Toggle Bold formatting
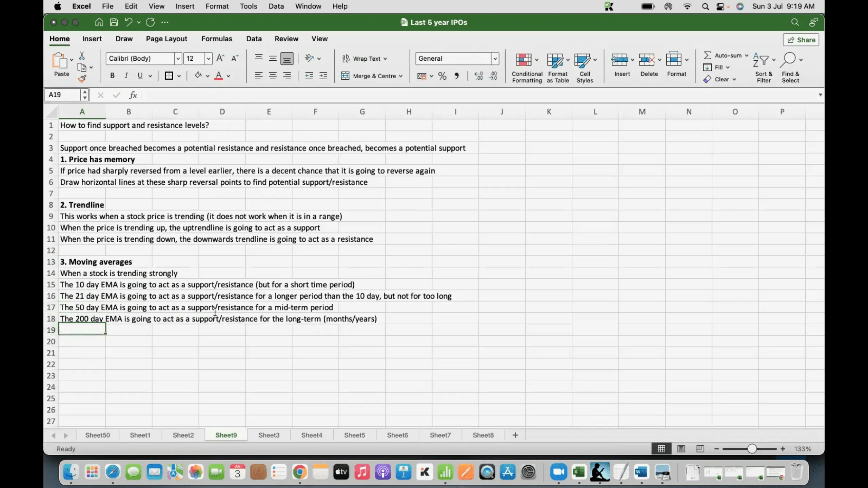The height and width of the screenshot is (488, 868). (x=112, y=76)
